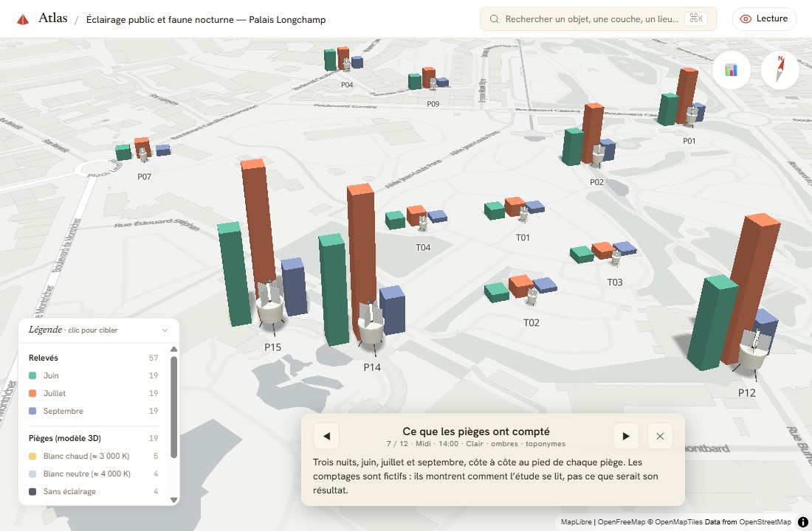Target the Blanc chaud (≈ 3 000 K) entry
The image size is (812, 531).
93,456
